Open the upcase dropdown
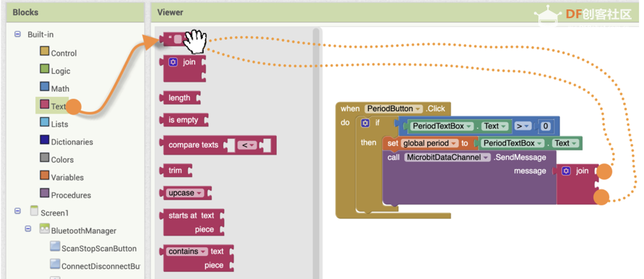 tap(185, 193)
